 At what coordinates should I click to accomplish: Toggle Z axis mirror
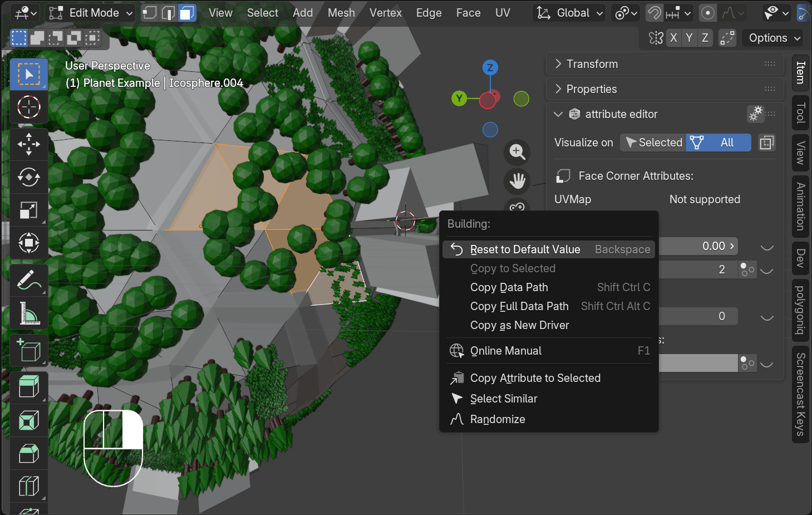(705, 38)
